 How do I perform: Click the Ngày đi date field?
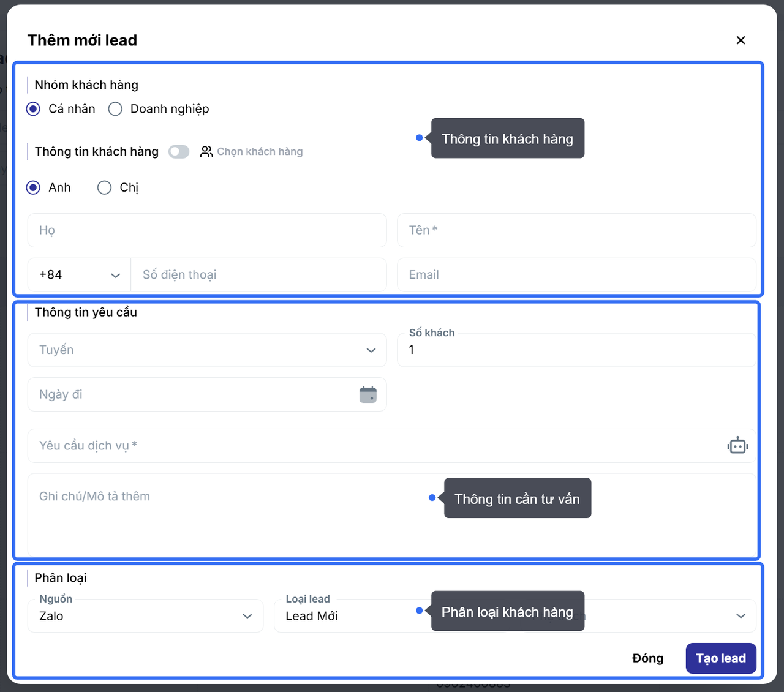coord(207,394)
